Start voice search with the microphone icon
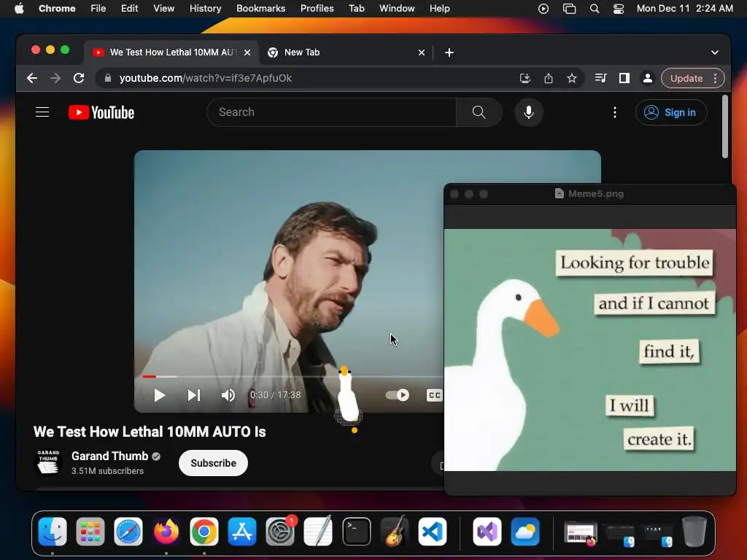747x560 pixels. pyautogui.click(x=528, y=112)
